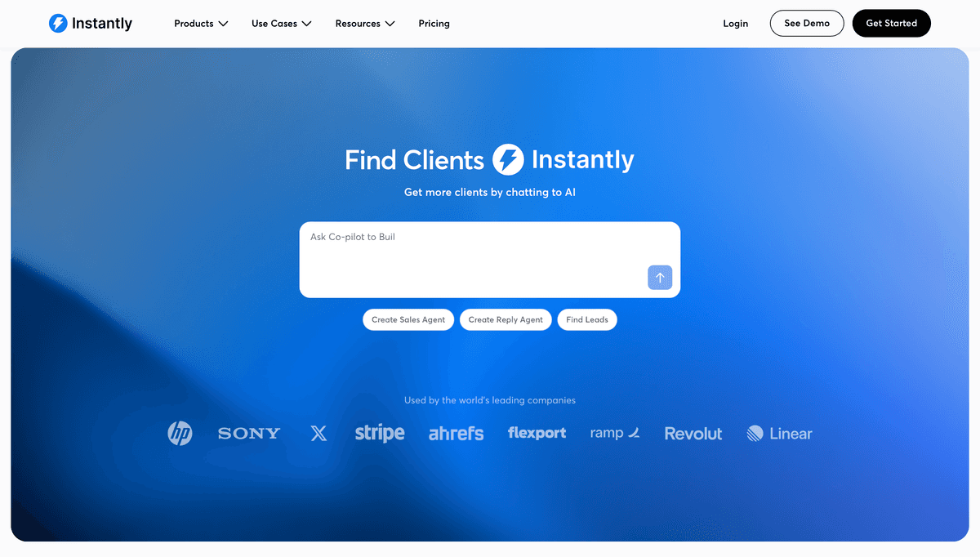
Task: Open the Pricing page
Action: (434, 24)
